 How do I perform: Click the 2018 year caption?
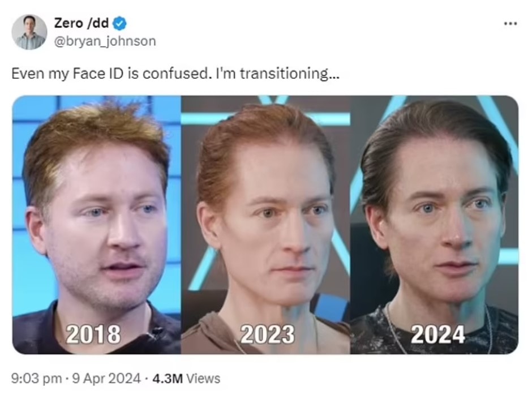pos(93,334)
